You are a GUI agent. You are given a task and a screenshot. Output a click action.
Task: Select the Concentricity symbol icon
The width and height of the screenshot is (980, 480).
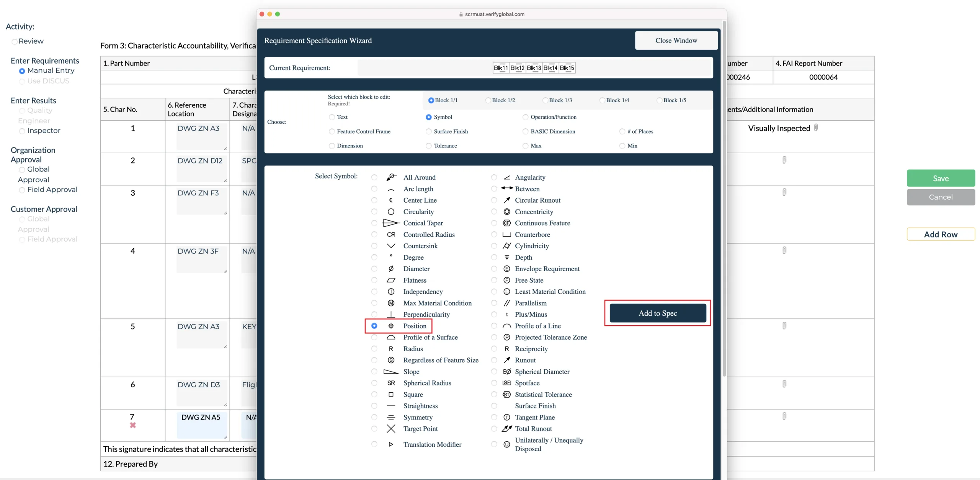[x=508, y=211]
